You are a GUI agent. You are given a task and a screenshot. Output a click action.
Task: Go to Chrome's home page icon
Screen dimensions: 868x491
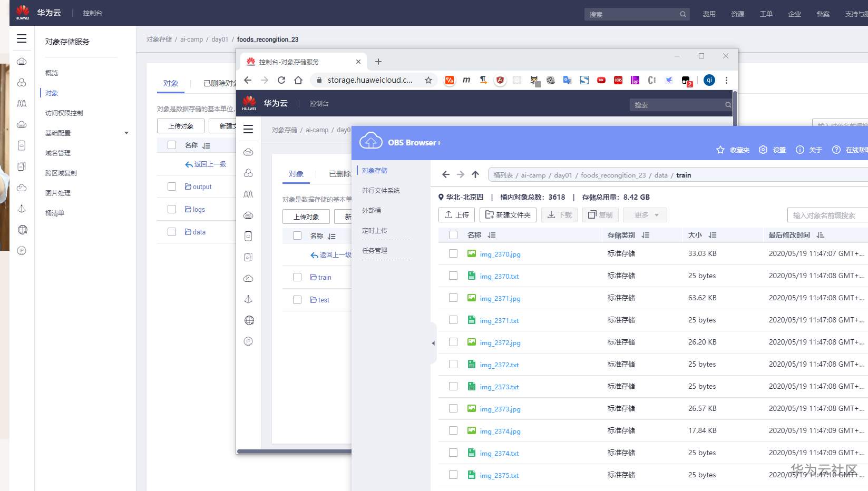[298, 80]
